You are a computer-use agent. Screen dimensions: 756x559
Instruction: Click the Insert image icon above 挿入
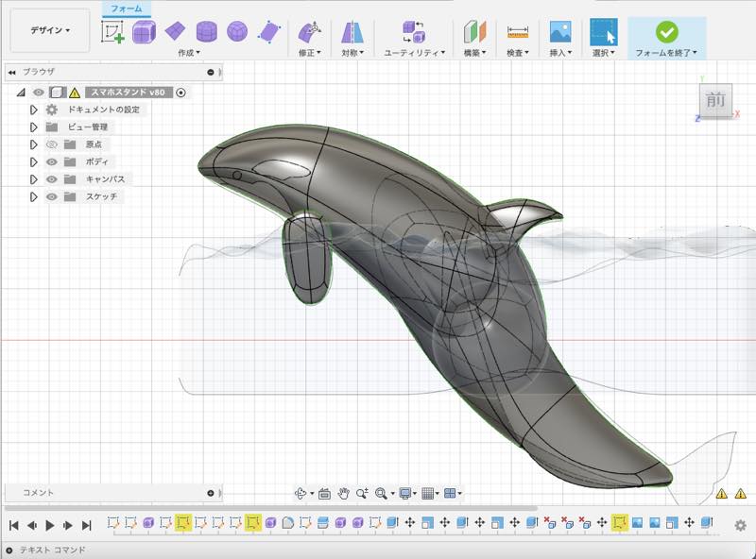560,32
